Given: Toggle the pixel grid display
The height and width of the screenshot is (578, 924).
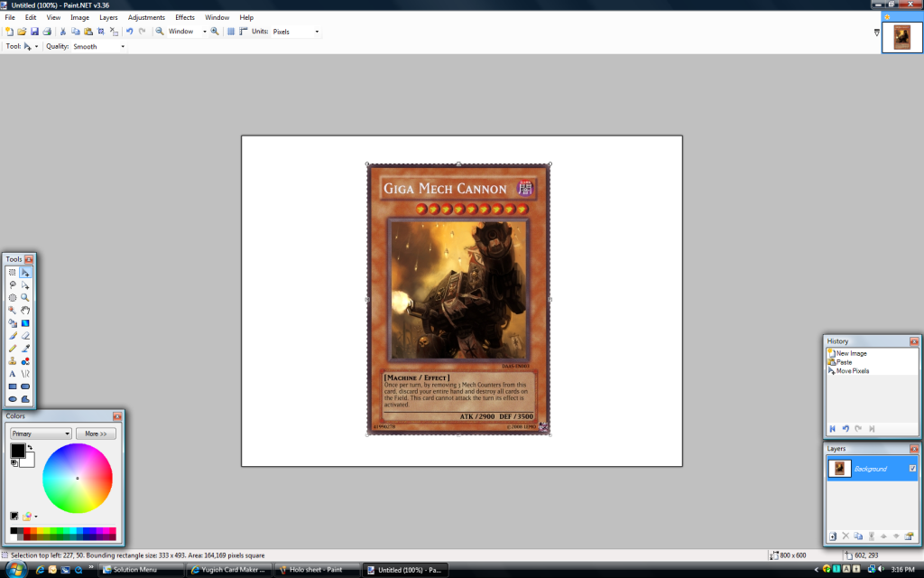Looking at the screenshot, I should [x=231, y=32].
